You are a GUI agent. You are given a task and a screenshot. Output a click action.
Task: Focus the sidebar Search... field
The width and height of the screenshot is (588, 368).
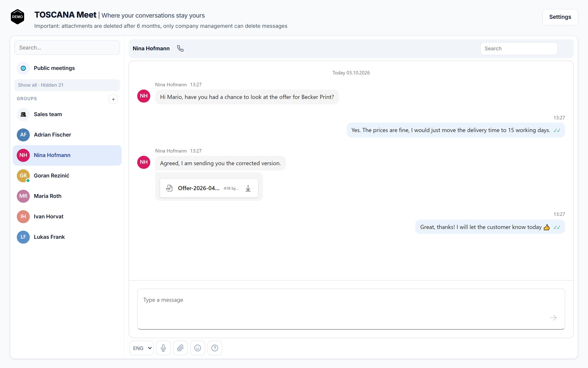point(67,47)
